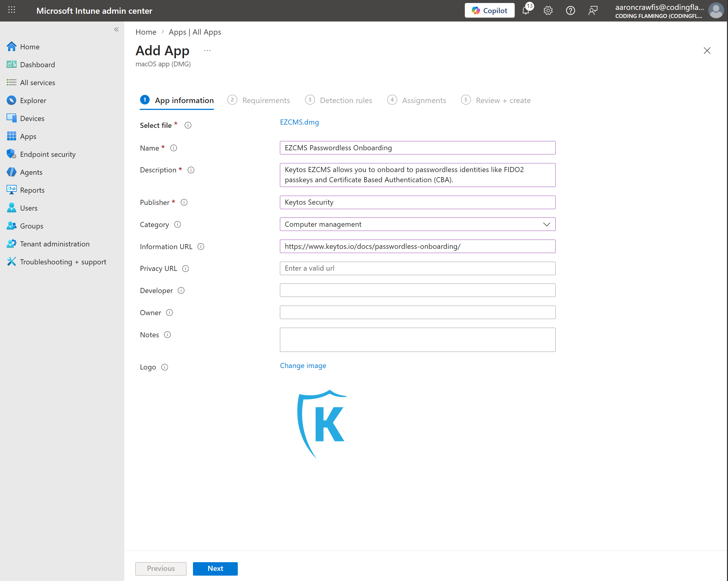
Task: Collapse the navigation sidebar
Action: coord(116,29)
